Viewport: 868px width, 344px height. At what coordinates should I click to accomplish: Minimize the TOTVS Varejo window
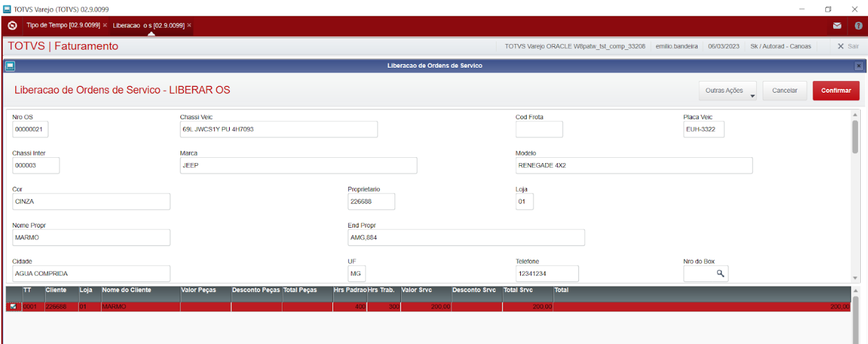pyautogui.click(x=801, y=9)
